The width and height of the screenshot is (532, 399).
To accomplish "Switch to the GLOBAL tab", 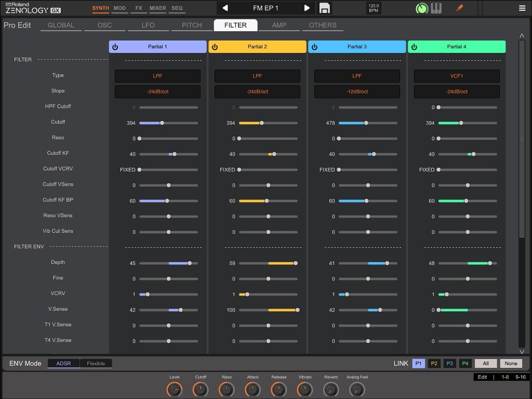I will pyautogui.click(x=61, y=25).
